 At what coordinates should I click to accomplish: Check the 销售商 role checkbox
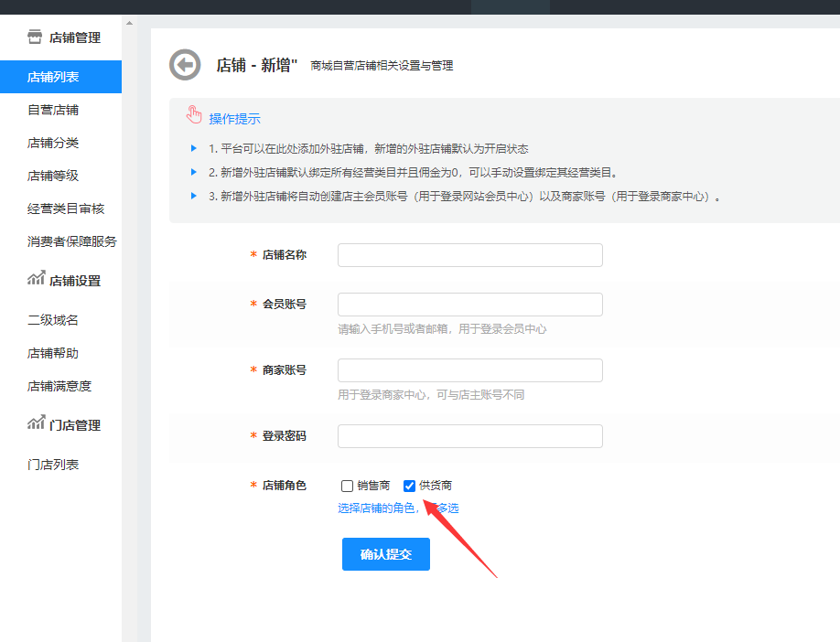pos(347,486)
